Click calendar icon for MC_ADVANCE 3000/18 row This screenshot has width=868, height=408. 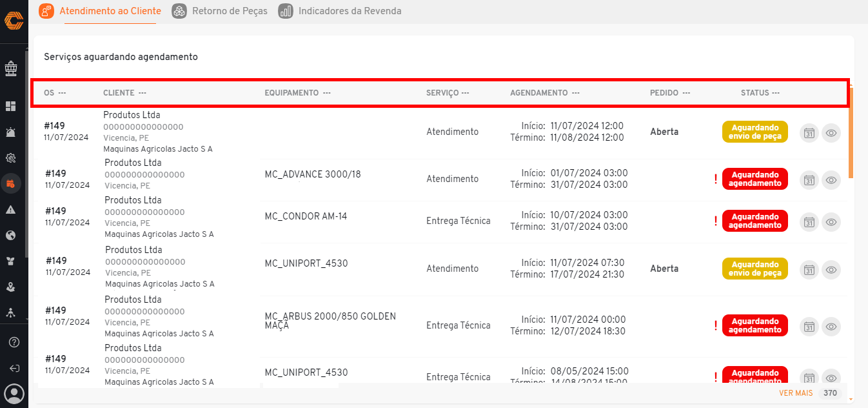pyautogui.click(x=809, y=180)
